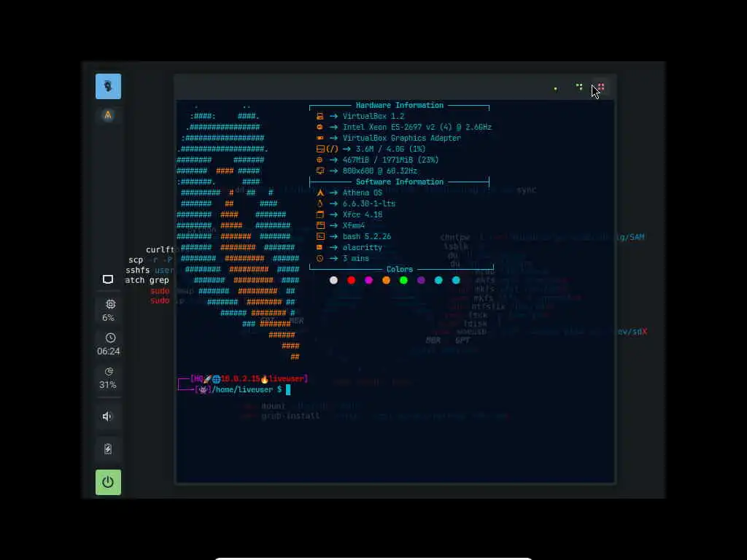Click the '6.6.30-1-lts' kernel line

[x=368, y=204]
